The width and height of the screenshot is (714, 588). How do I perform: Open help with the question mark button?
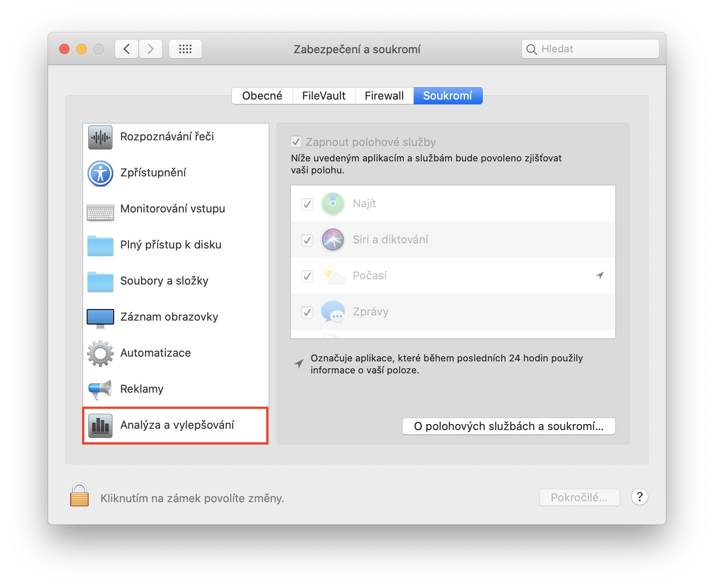pyautogui.click(x=640, y=497)
